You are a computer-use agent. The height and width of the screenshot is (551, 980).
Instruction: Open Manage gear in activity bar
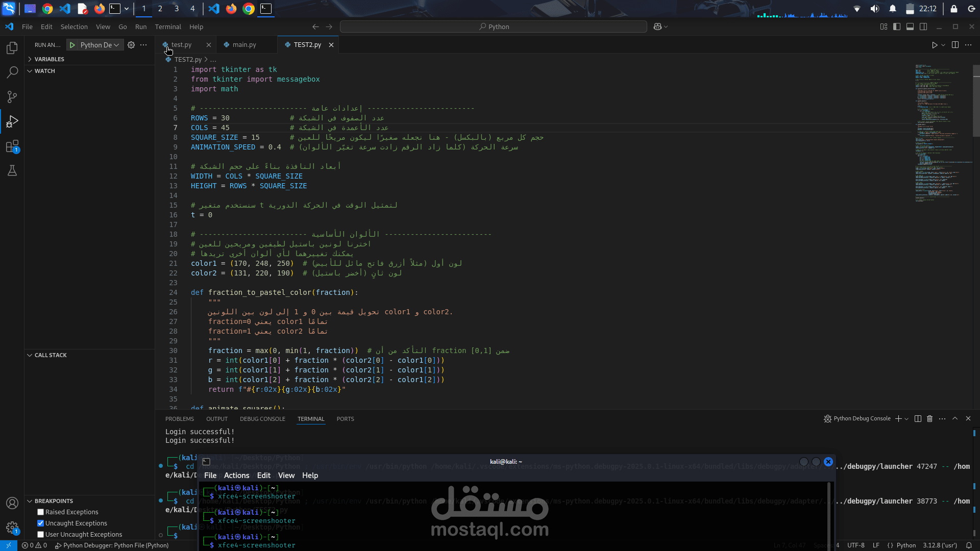12,528
